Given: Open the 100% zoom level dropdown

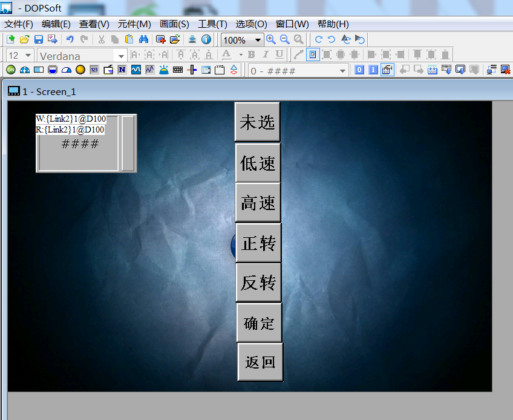Looking at the screenshot, I should pos(258,40).
